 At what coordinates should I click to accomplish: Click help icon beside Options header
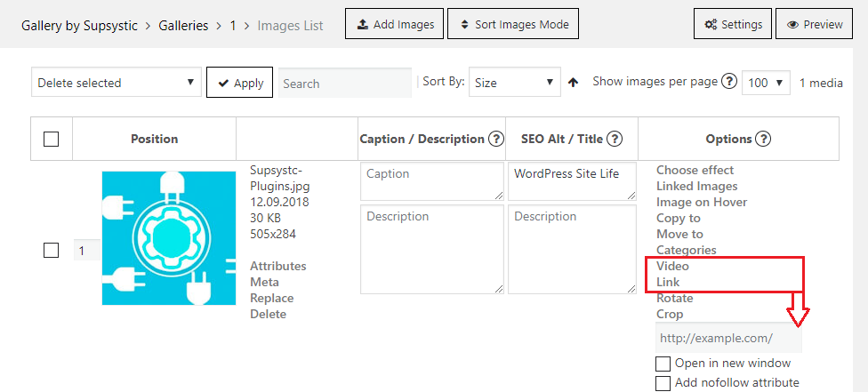763,139
